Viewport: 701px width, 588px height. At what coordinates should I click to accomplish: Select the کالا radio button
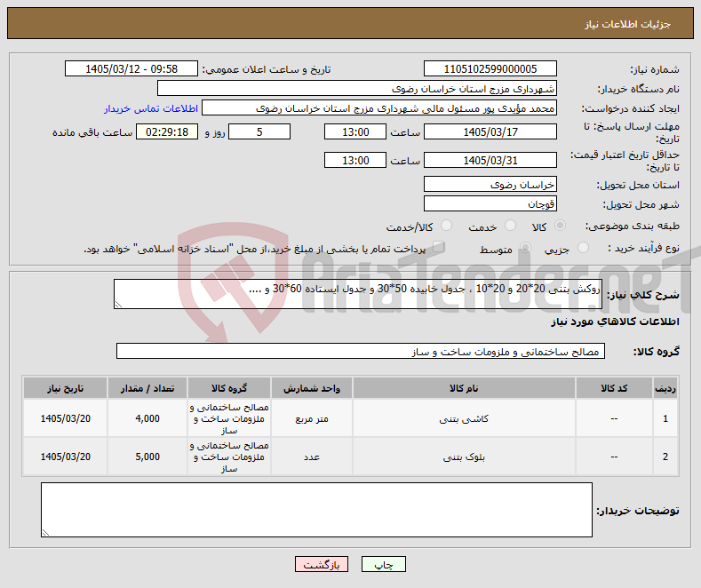[x=560, y=226]
